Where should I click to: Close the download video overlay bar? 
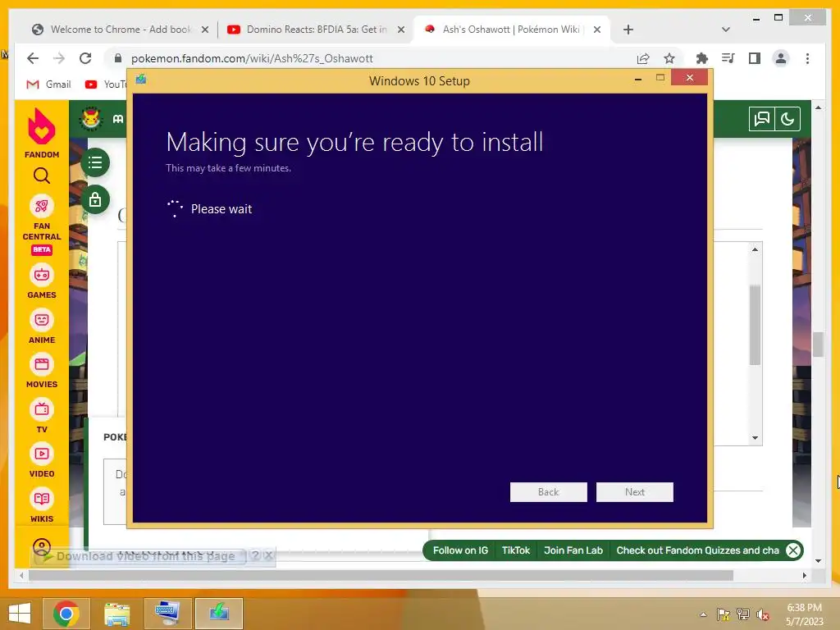[x=269, y=555]
